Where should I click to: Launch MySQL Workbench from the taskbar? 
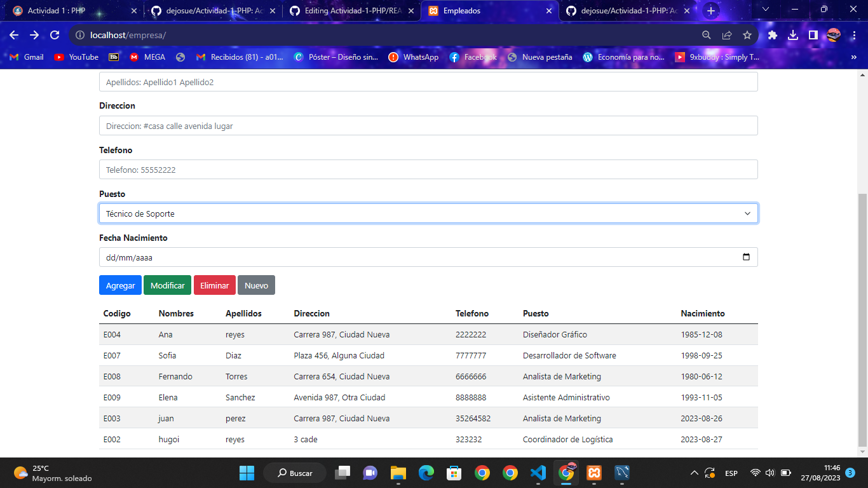(621, 473)
